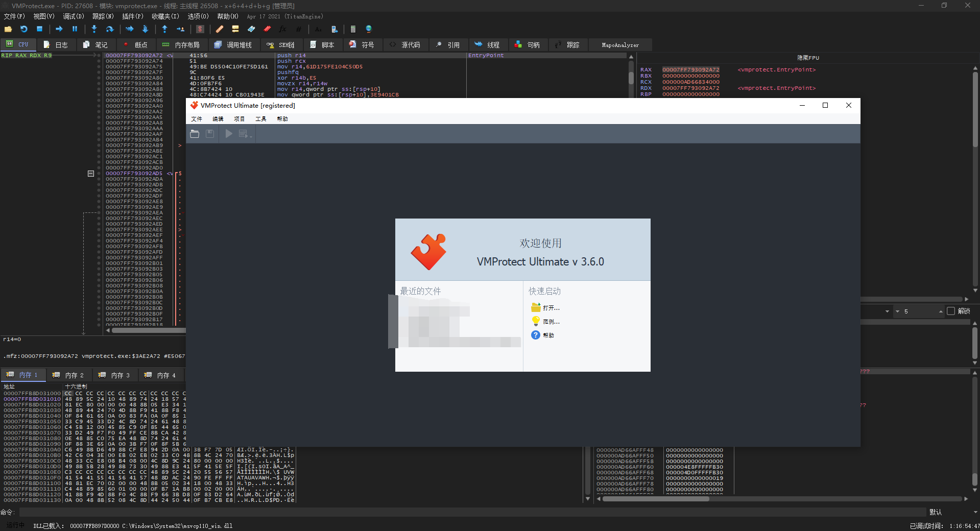980x531 pixels.
Task: Toggle the 解锁 checkbox in the debugger
Action: click(x=951, y=311)
